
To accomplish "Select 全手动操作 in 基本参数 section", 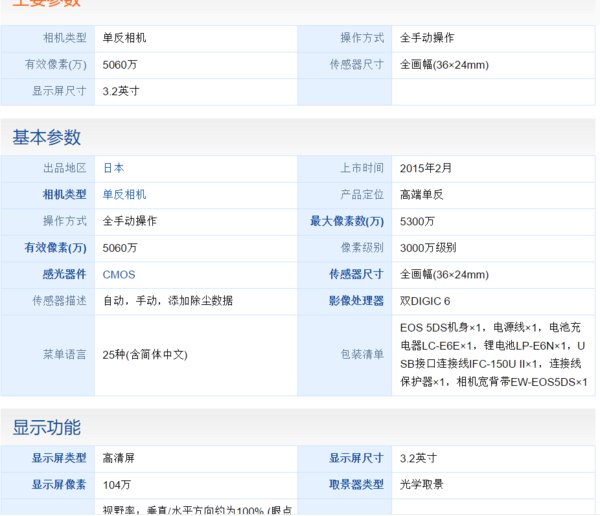I will [x=130, y=221].
